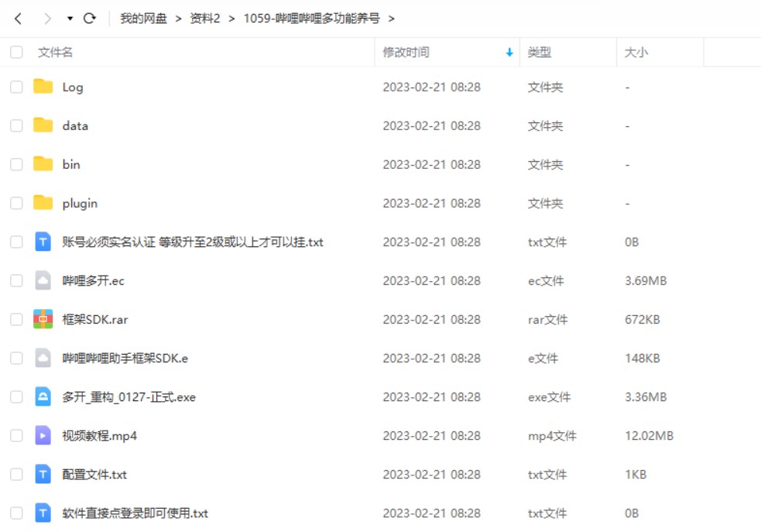Screen dimensions: 761x532
Task: Click the ec文件 type cell
Action: [x=546, y=280]
